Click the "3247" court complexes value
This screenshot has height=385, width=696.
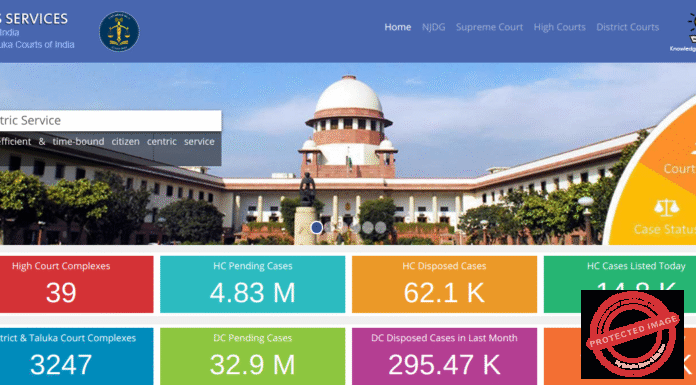pos(61,365)
